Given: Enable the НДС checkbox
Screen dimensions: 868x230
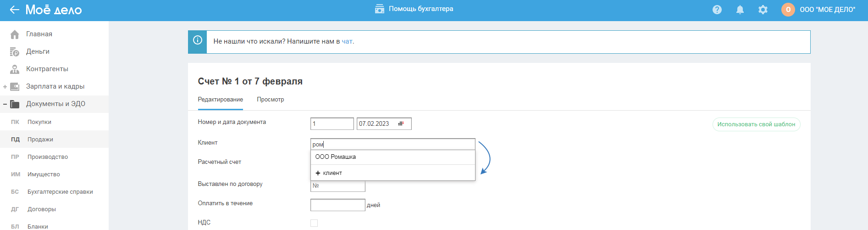Looking at the screenshot, I should (x=314, y=223).
